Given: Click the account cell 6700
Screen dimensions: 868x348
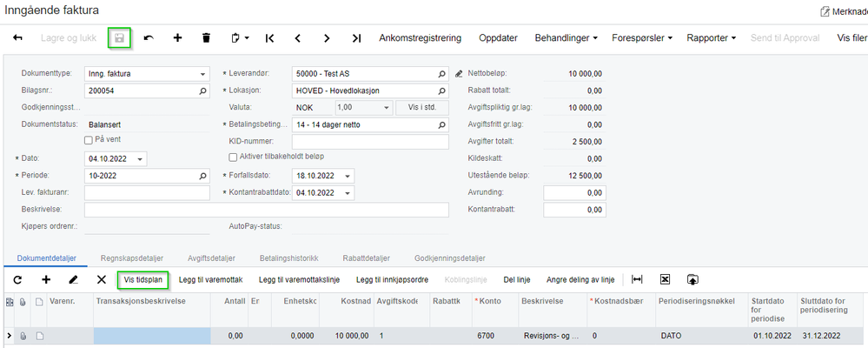Looking at the screenshot, I should [496, 336].
